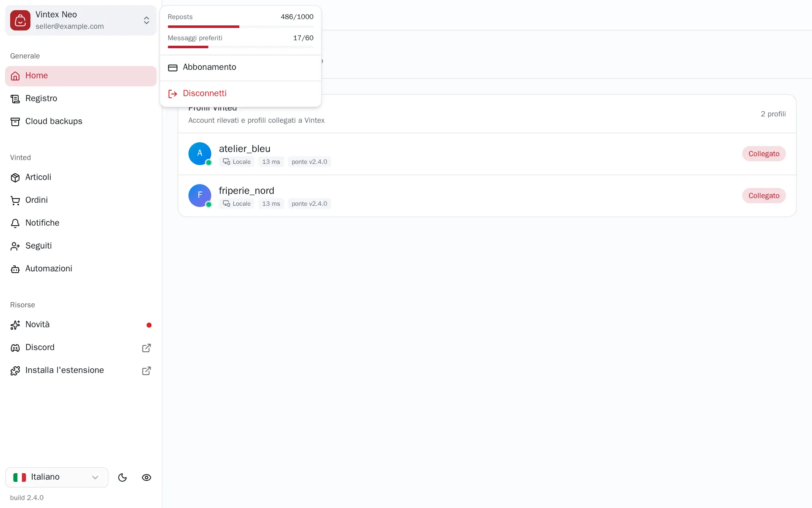
Task: Click the logout arrow icon beside Disconnetti
Action: click(x=173, y=94)
